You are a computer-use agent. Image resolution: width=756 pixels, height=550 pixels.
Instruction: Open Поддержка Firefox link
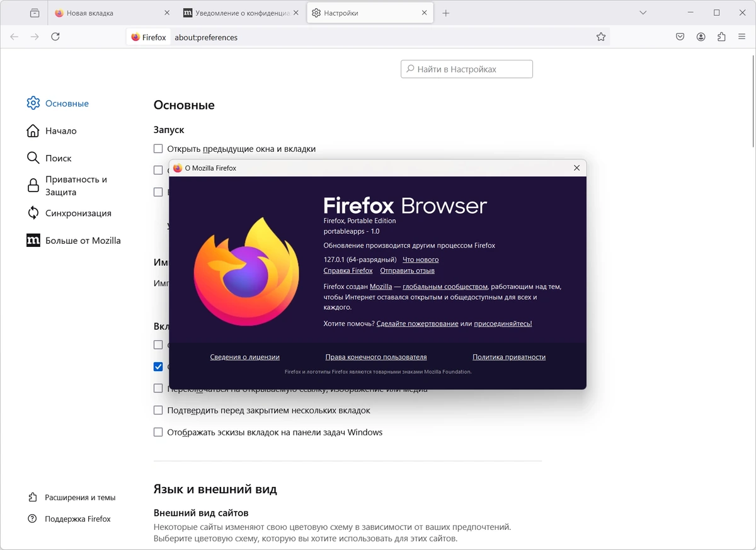(69, 519)
